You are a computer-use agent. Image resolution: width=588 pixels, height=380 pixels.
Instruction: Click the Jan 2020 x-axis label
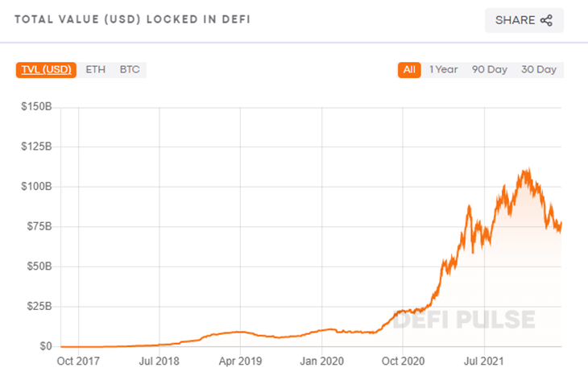[x=321, y=361]
